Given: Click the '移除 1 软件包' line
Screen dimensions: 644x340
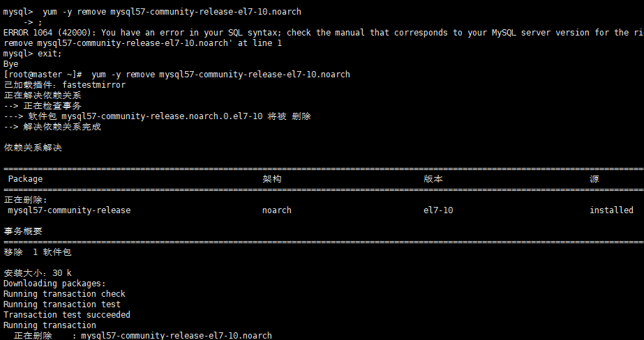Looking at the screenshot, I should (38, 252).
